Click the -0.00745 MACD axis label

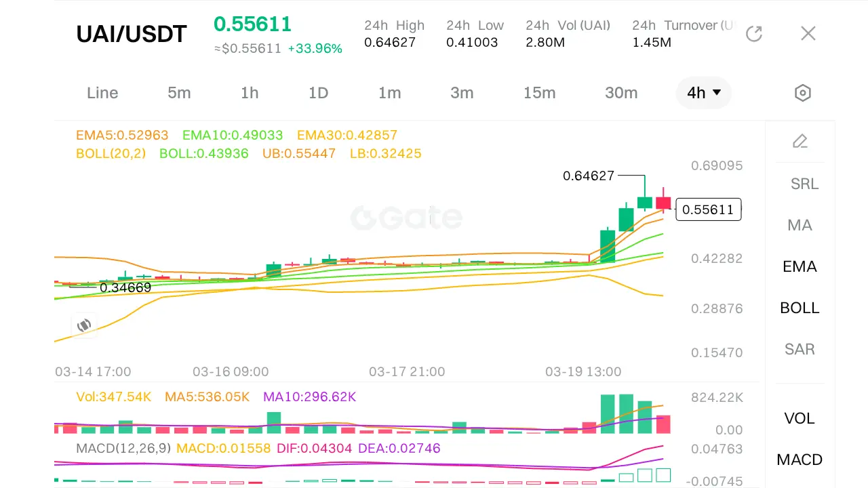714,481
